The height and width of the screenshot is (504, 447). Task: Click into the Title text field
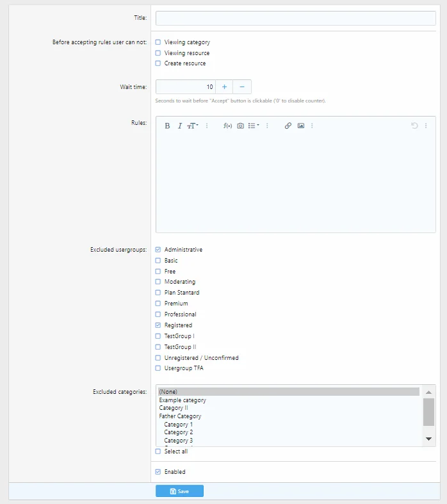(295, 18)
